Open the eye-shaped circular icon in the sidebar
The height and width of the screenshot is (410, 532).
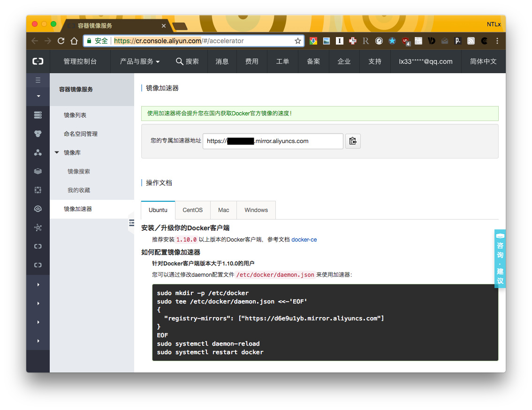point(38,209)
